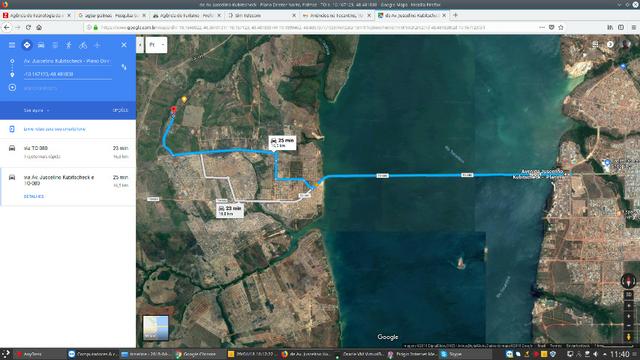Open DETALHES for the Juscelino Kubitschek route
Image resolution: width=640 pixels, height=360 pixels.
coord(34,196)
